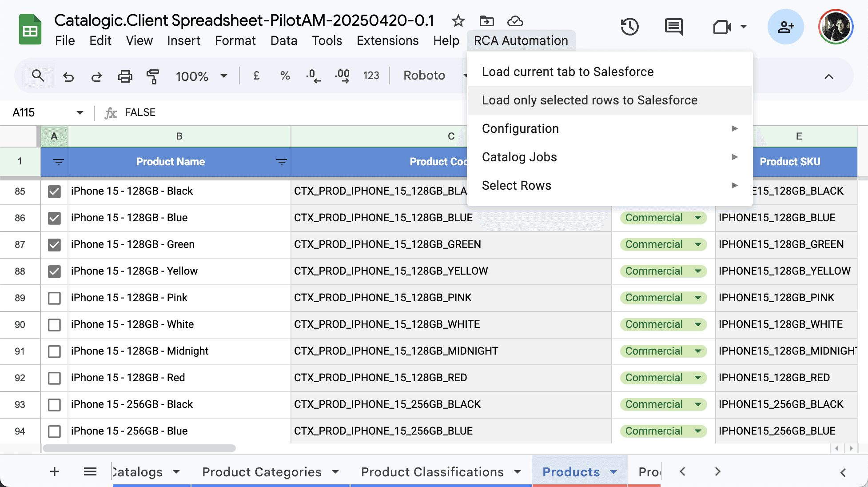Select the paint format tool
The image size is (868, 487).
[x=153, y=76]
